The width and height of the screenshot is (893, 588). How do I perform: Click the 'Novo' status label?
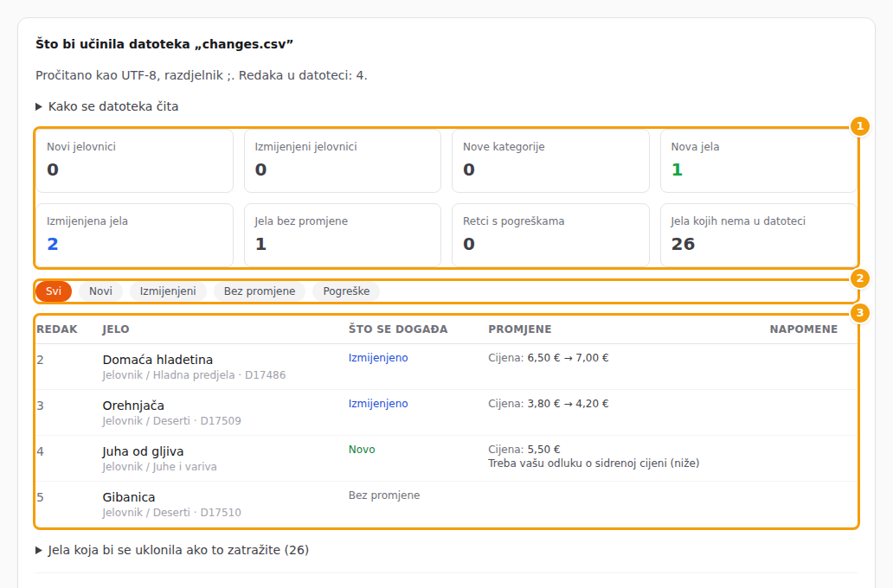pos(362,450)
